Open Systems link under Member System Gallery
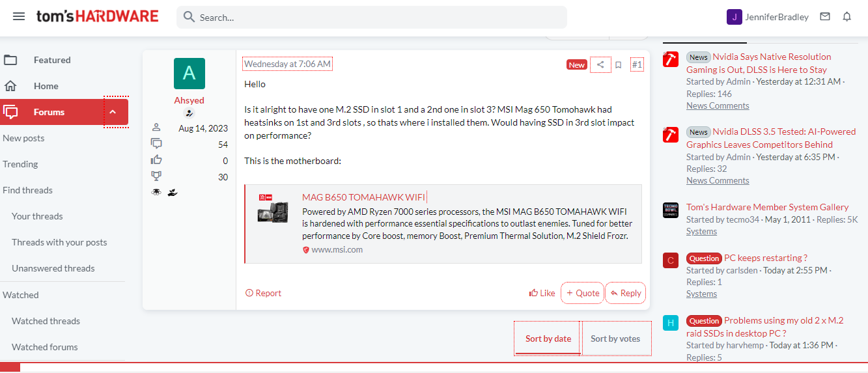This screenshot has height=373, width=868. (x=701, y=231)
